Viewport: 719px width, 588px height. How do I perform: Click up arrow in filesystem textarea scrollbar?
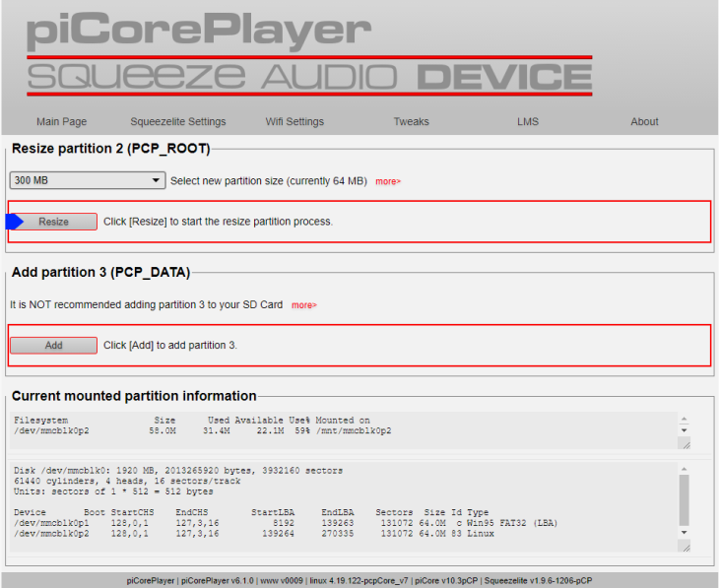click(685, 420)
